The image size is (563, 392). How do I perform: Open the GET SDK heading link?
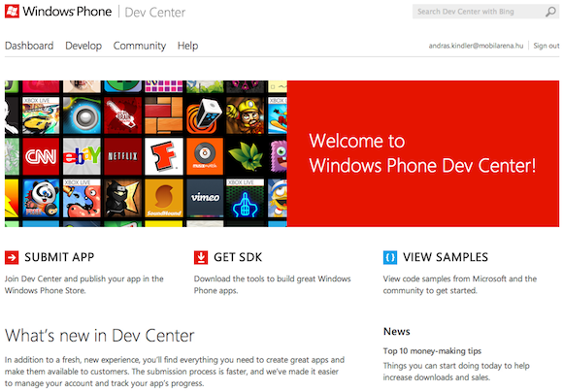coord(238,257)
